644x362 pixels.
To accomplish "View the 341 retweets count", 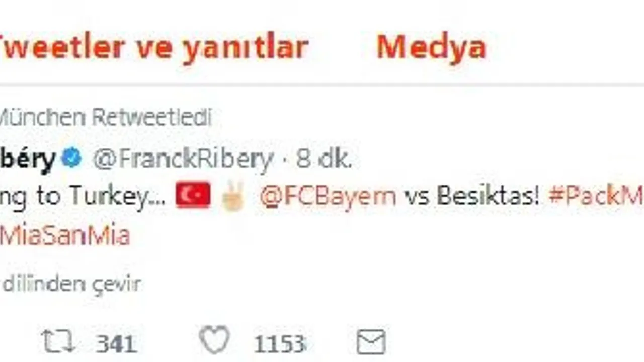I will click(x=116, y=344).
